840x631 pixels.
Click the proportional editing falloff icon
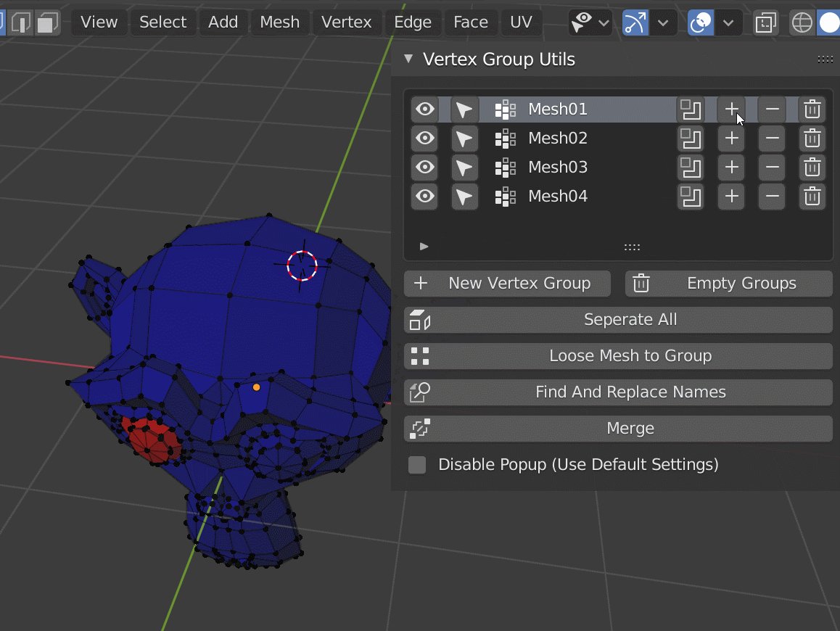tap(700, 22)
